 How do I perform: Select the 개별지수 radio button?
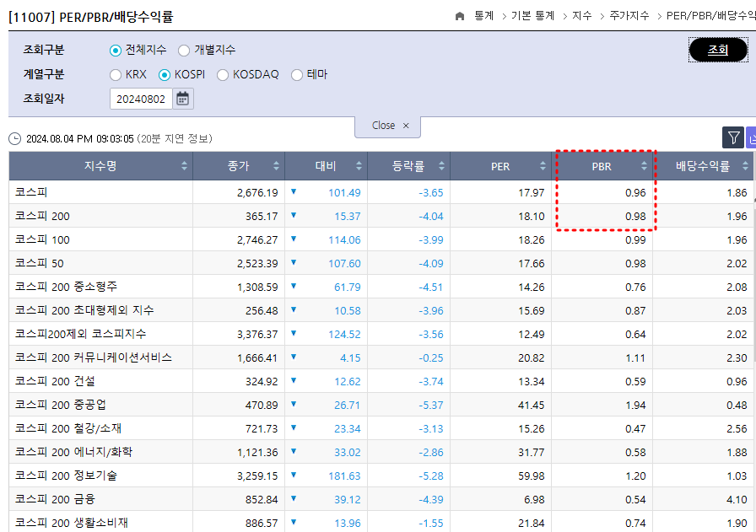(184, 50)
